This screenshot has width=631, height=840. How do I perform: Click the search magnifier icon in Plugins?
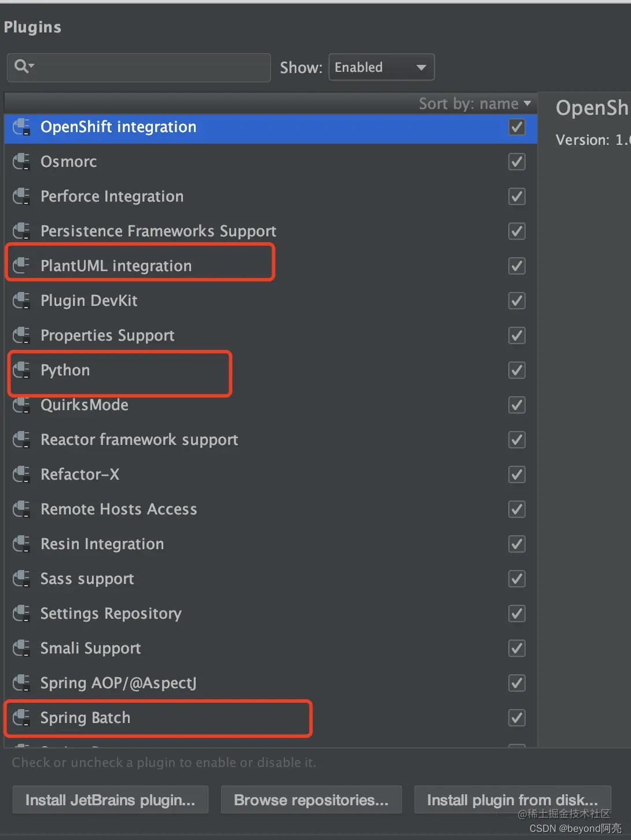coord(21,66)
